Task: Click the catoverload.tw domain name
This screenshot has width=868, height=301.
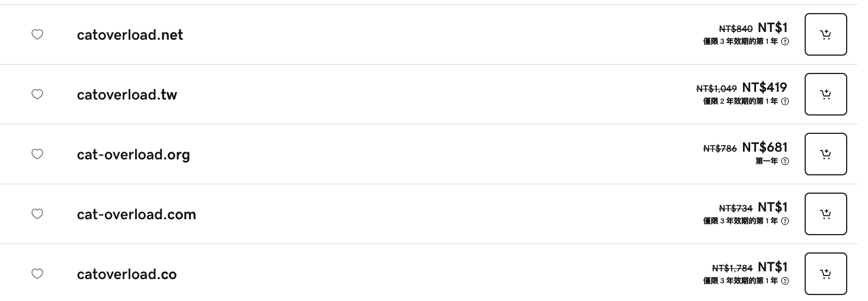Action: pos(127,95)
